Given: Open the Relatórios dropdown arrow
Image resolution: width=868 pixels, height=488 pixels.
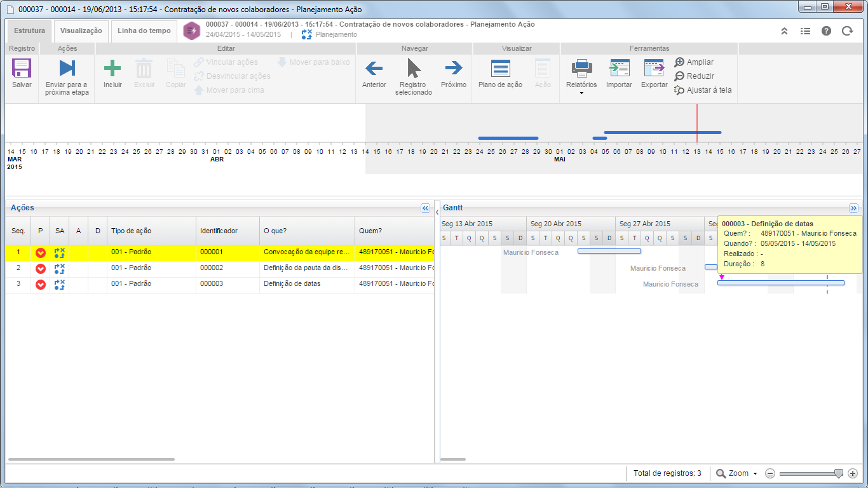Looking at the screenshot, I should (581, 94).
